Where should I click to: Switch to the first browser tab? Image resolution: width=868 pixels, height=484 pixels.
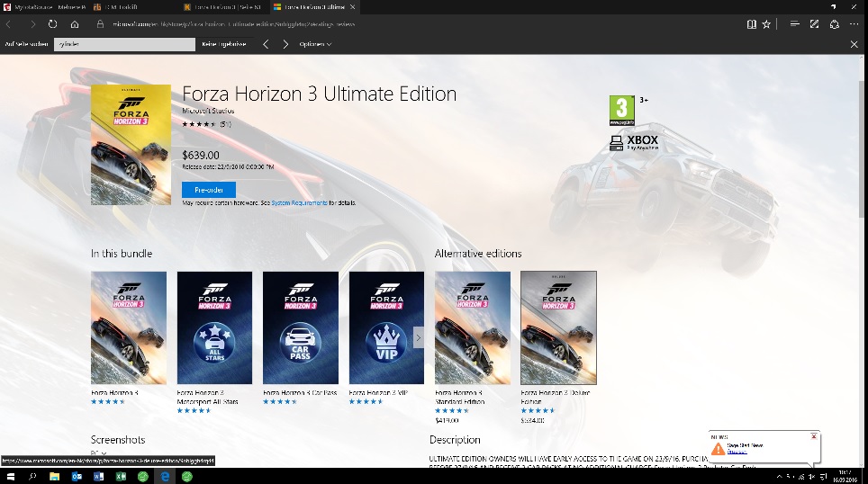point(44,6)
